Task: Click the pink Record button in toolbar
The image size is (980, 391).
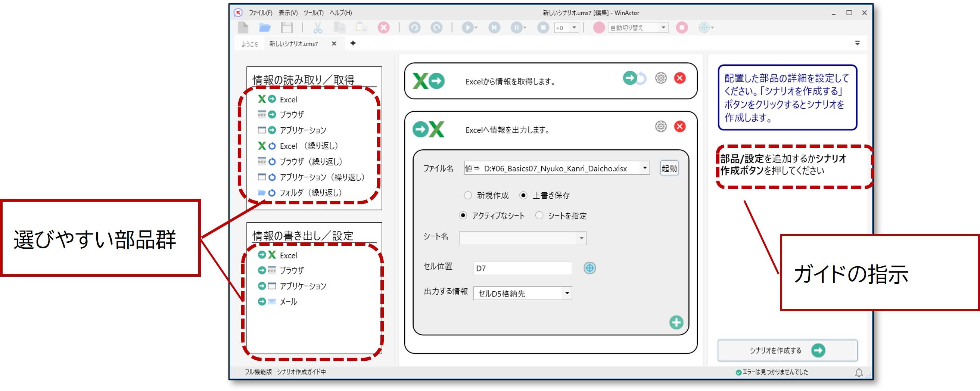Action: click(x=599, y=27)
